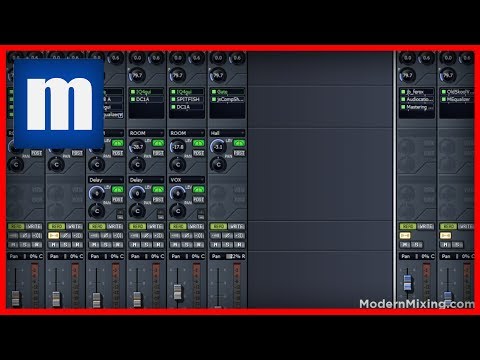Click the -17.8 ROOM send level knob
Image resolution: width=480 pixels, height=360 pixels.
coord(178,147)
